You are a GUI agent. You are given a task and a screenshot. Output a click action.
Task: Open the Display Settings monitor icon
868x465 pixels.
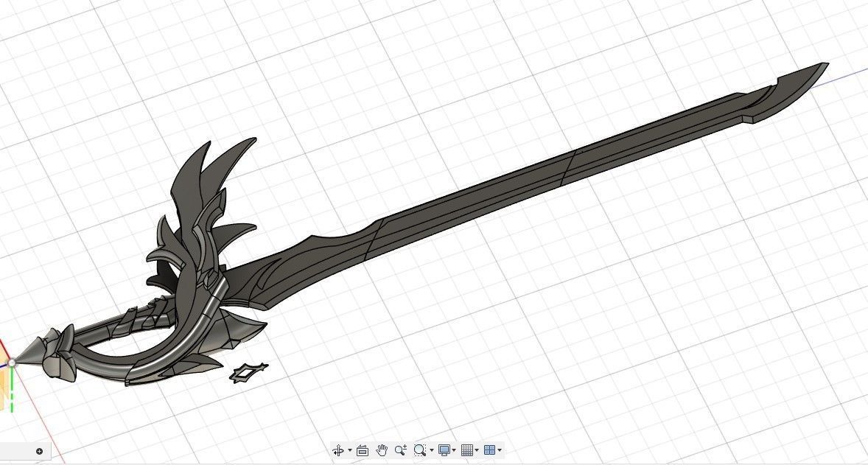[x=444, y=450]
